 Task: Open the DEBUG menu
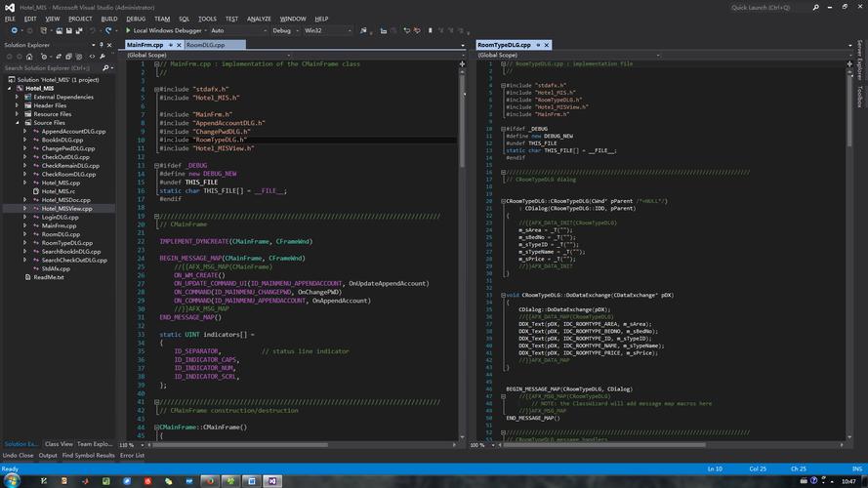point(136,19)
